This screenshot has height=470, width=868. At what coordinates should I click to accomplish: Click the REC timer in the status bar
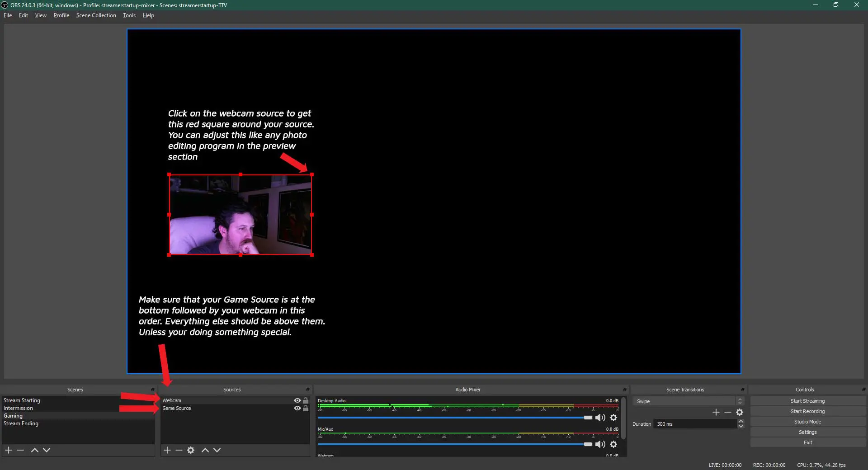[x=769, y=465]
